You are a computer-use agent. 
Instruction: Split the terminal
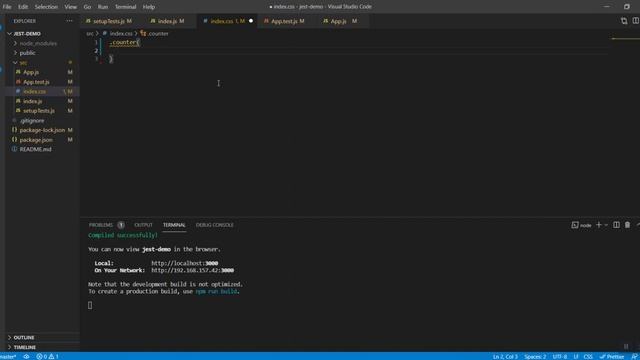[616, 225]
